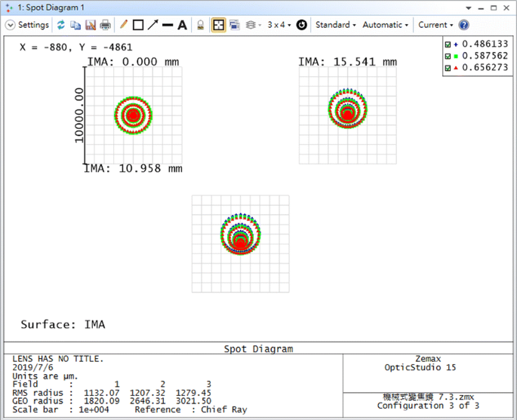Copy the window with the copy icon
This screenshot has height=420, width=517.
[x=75, y=25]
